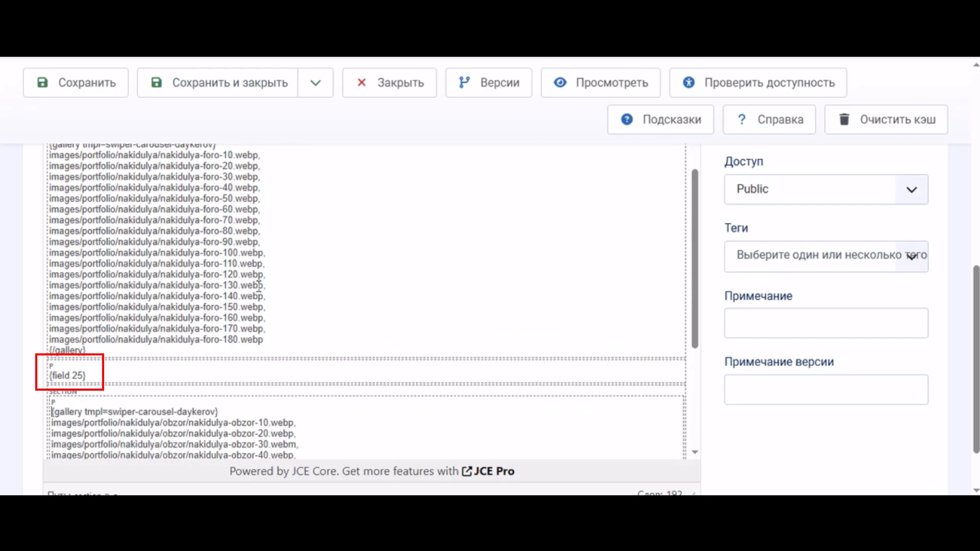This screenshot has width=980, height=551.
Task: Click the editor scroll down arrow
Action: [695, 452]
